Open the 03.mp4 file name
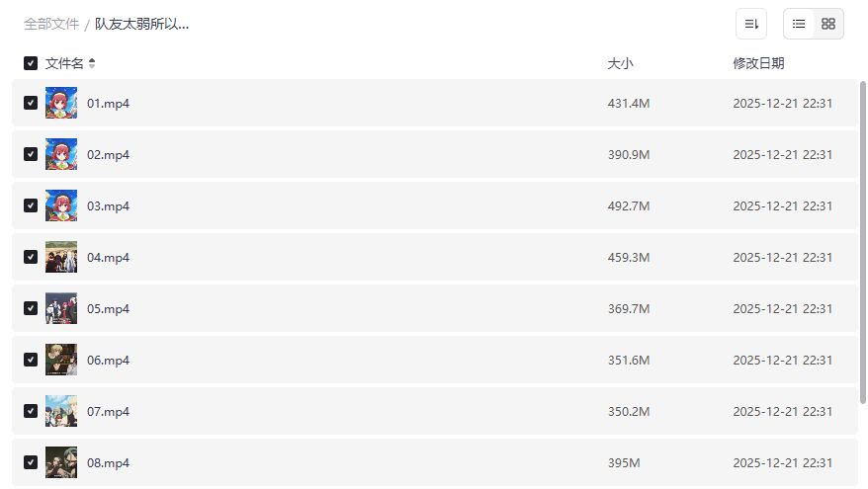The height and width of the screenshot is (489, 868). click(108, 205)
